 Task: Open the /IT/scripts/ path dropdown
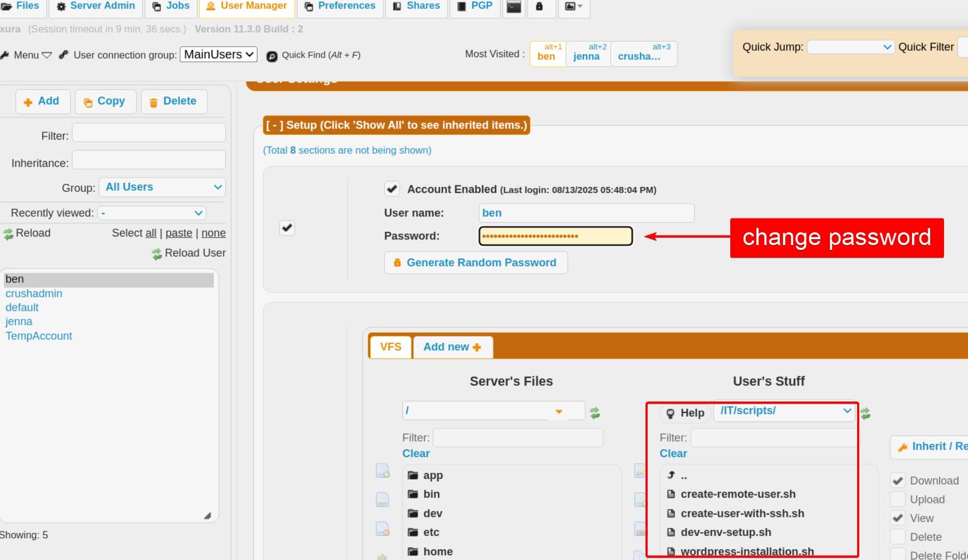click(x=784, y=411)
